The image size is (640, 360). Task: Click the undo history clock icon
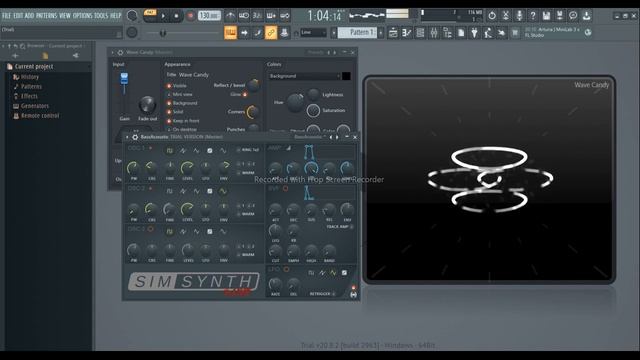[492, 16]
